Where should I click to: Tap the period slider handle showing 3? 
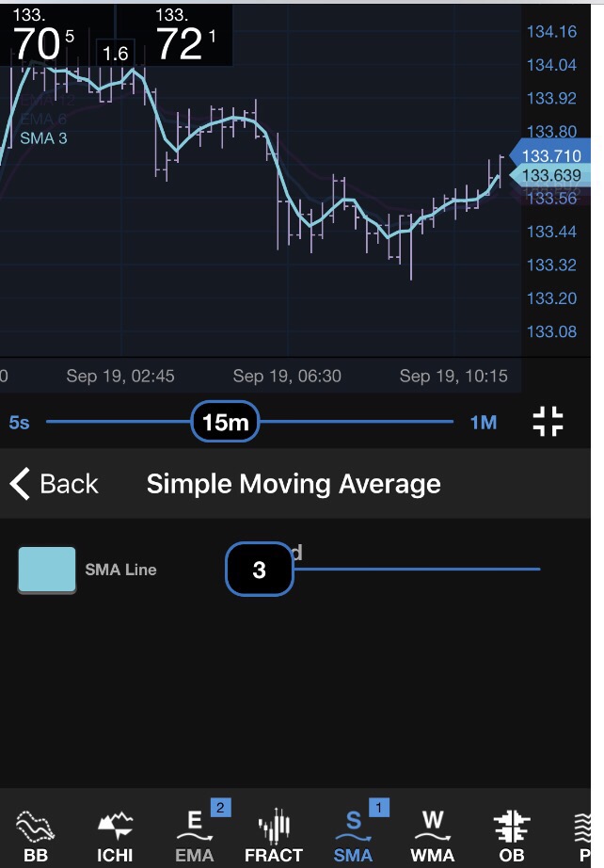pos(260,570)
